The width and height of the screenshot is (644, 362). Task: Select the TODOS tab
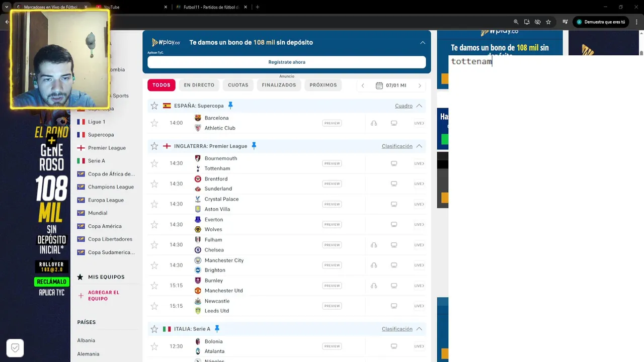[x=162, y=85]
